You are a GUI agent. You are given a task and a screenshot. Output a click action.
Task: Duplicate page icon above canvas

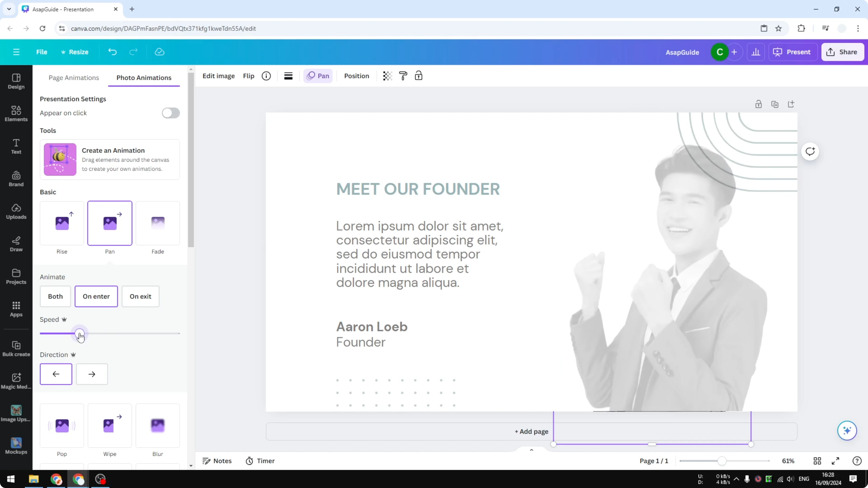pyautogui.click(x=775, y=104)
